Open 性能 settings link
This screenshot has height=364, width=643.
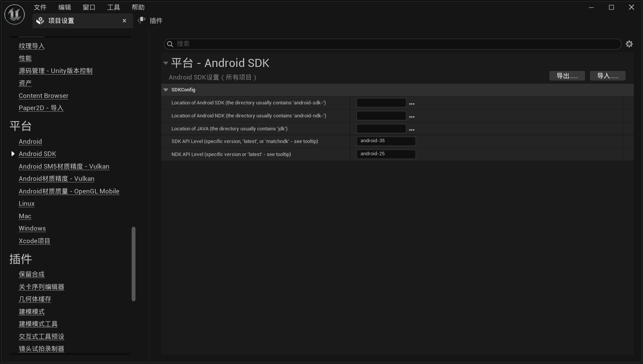25,58
